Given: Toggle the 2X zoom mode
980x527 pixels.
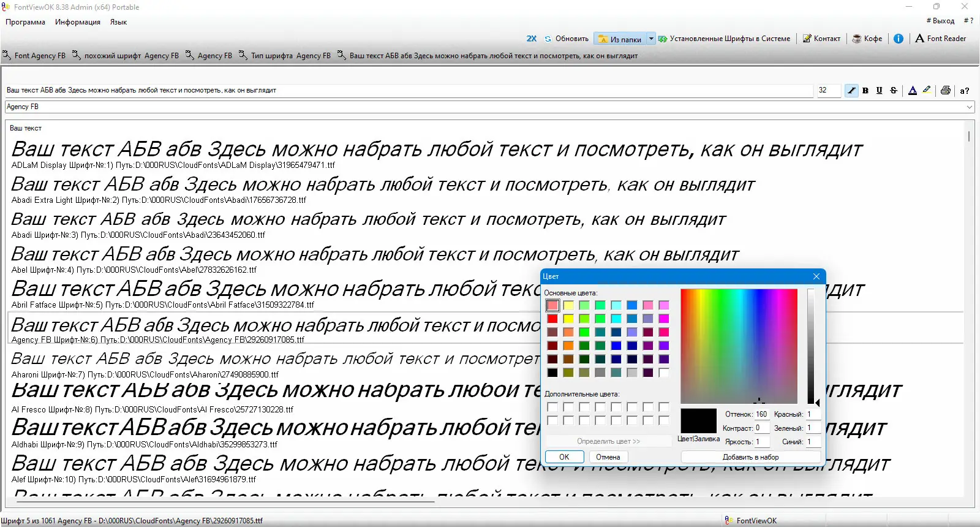Looking at the screenshot, I should point(531,39).
